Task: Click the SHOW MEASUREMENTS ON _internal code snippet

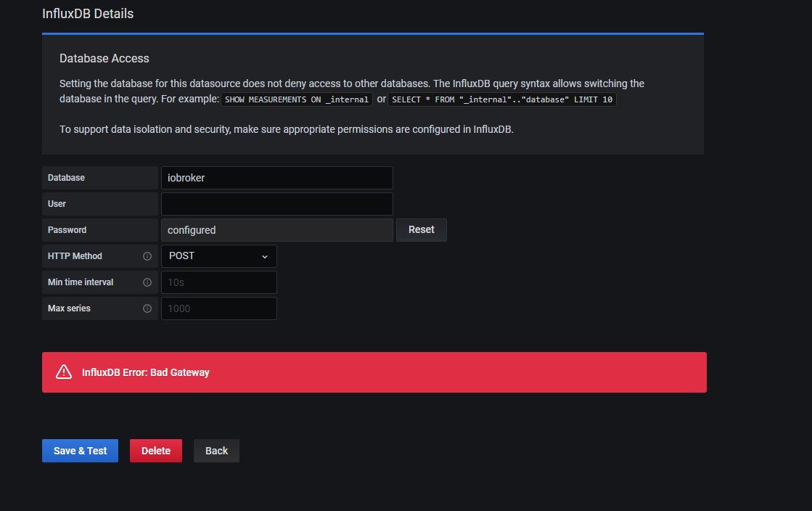Action: tap(297, 99)
